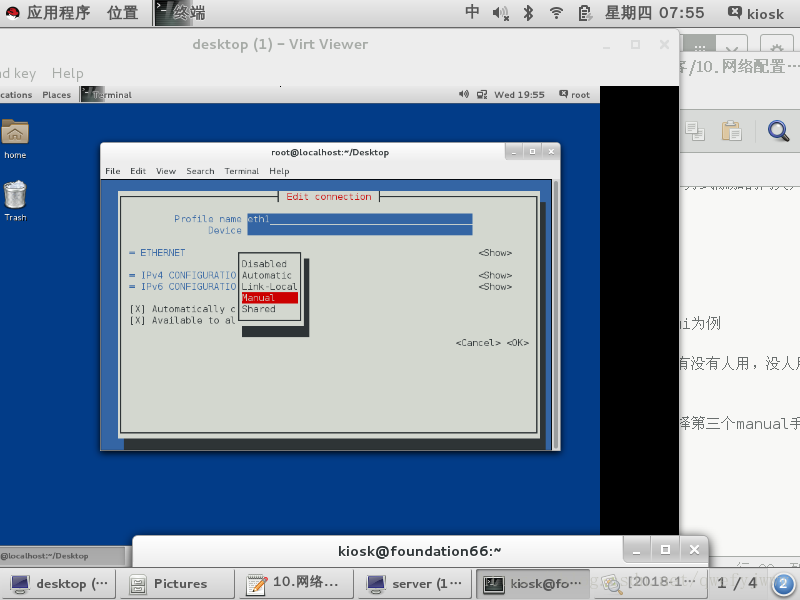Screen dimensions: 800x600
Task: Close the kiosk@foundation66 terminal window
Action: 694,550
